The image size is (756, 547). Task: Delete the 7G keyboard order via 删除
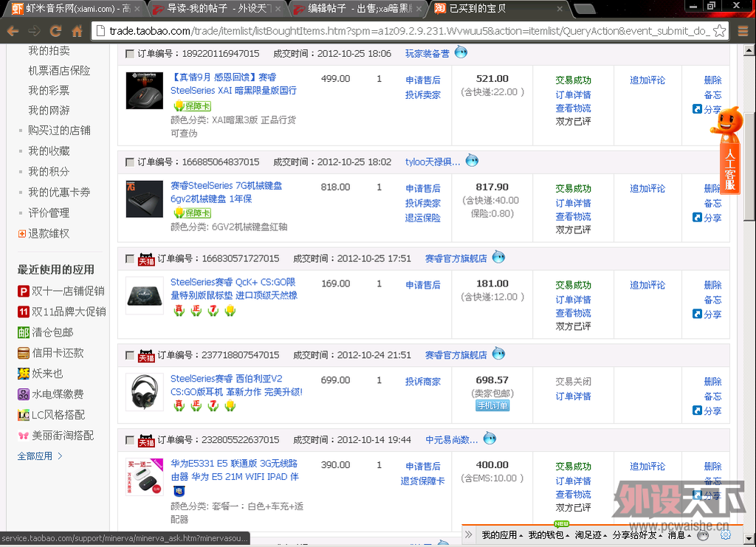point(712,188)
